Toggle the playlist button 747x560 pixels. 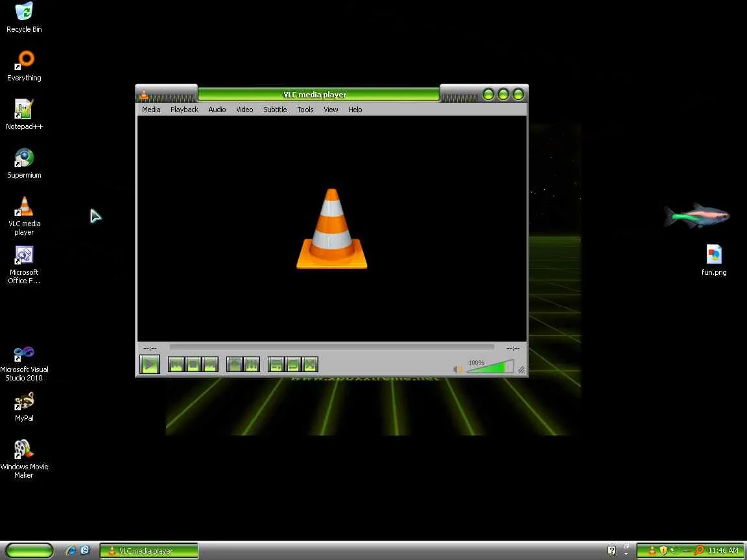(x=276, y=365)
